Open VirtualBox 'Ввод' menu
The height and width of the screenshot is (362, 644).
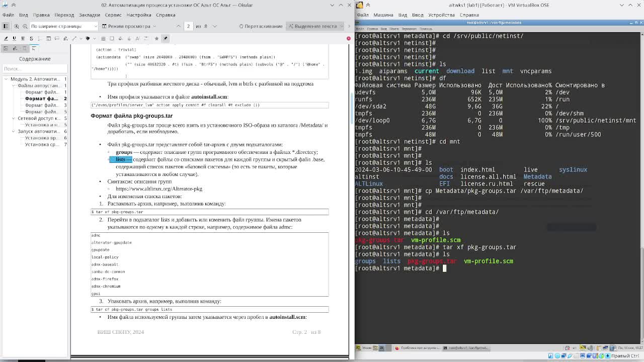pyautogui.click(x=418, y=15)
